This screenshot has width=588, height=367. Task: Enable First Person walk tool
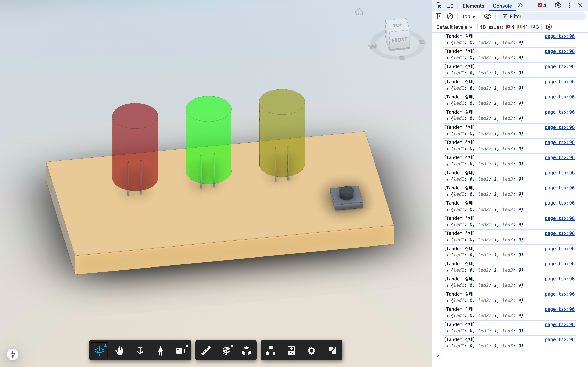[x=161, y=350]
